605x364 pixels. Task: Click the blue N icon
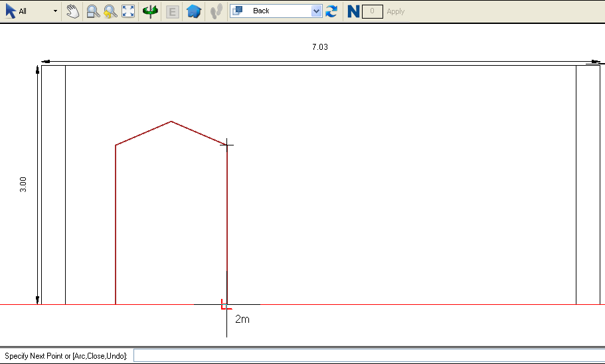tap(353, 11)
